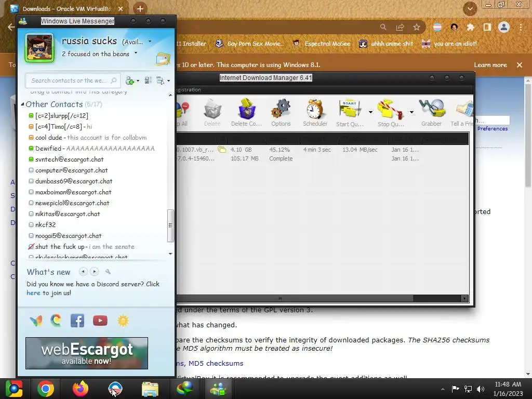Open the personal message dropdown arrow

point(136,53)
